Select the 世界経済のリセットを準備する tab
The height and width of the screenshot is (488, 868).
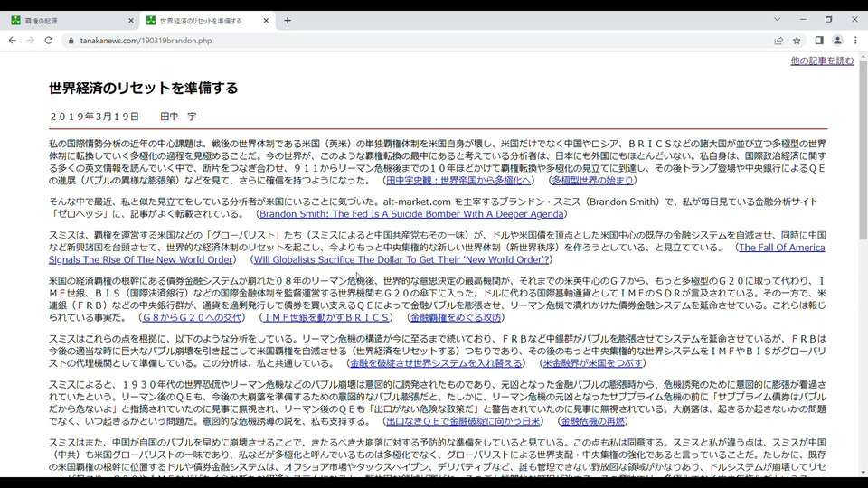(x=206, y=21)
